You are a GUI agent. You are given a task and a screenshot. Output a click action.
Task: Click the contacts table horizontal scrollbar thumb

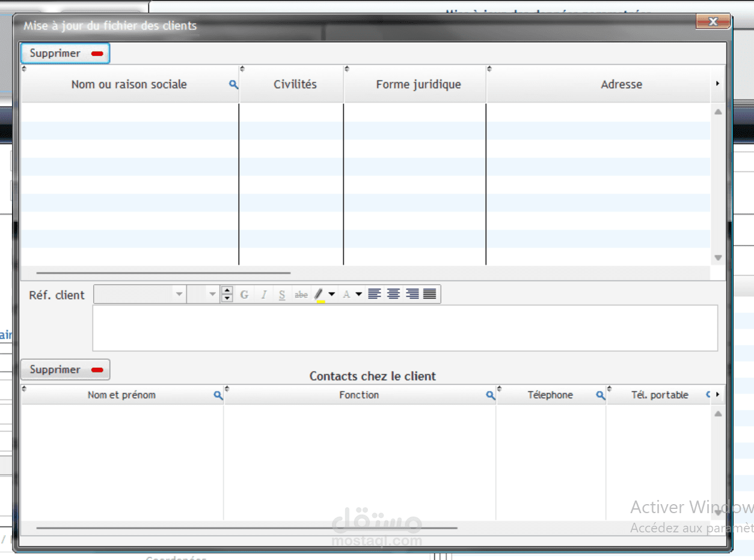tap(247, 529)
